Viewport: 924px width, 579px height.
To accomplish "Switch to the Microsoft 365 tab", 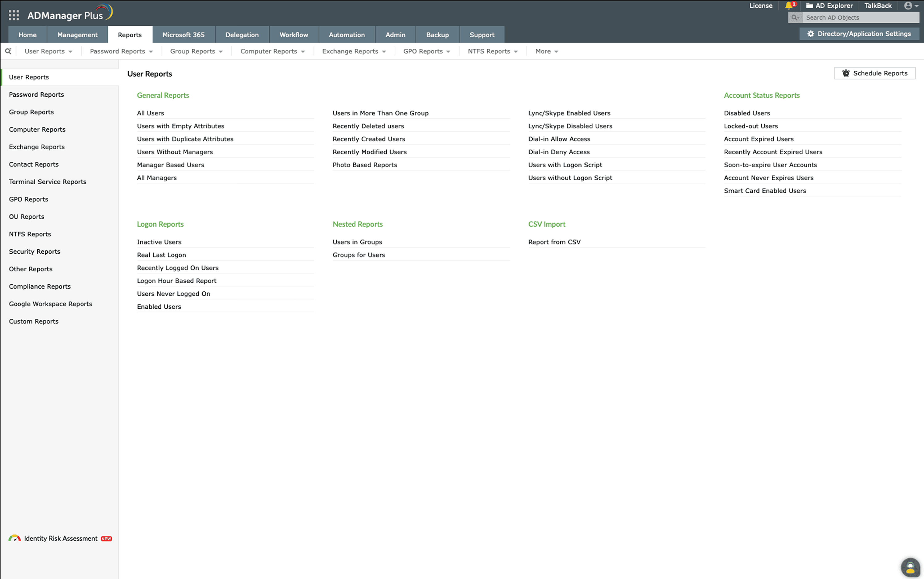I will (x=183, y=35).
